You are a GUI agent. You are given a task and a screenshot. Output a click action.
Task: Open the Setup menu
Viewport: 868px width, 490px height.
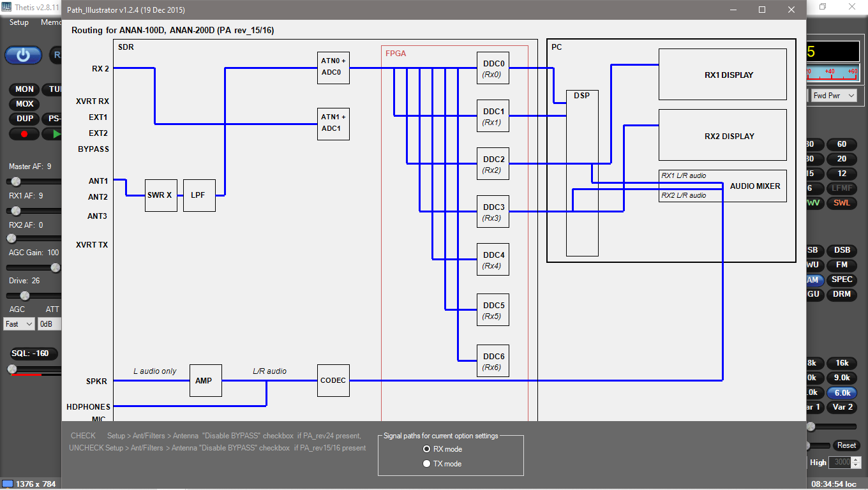(19, 22)
